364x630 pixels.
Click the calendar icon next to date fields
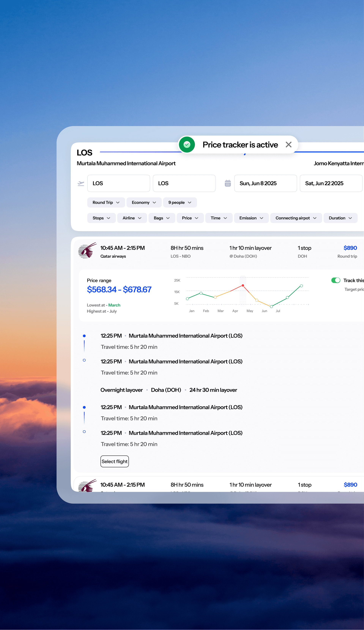coord(228,183)
